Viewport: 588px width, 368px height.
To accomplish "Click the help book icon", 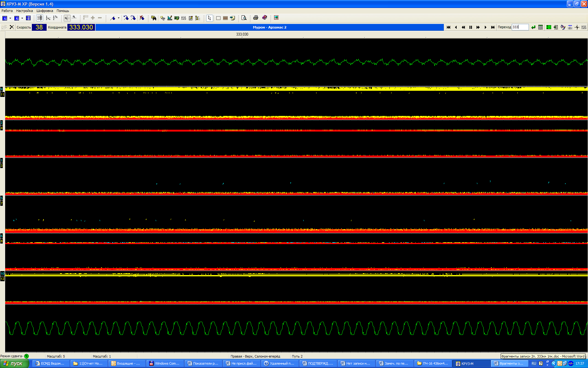I will (x=265, y=18).
